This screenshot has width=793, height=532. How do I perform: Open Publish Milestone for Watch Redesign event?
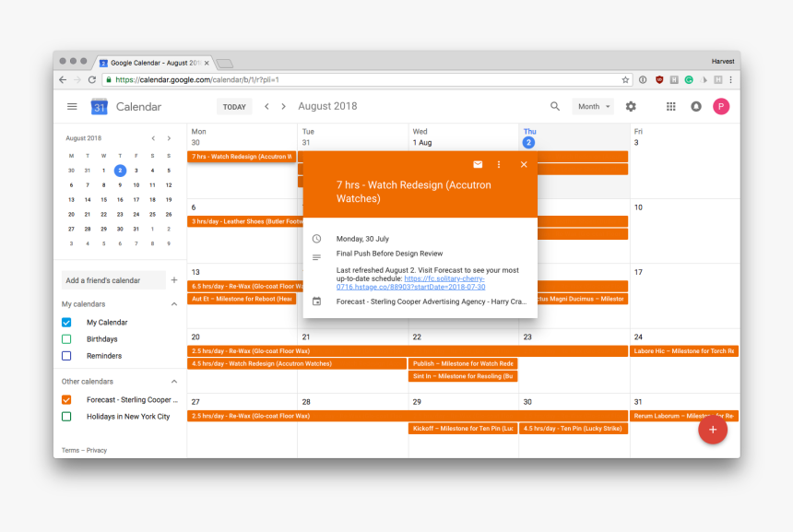tap(463, 363)
